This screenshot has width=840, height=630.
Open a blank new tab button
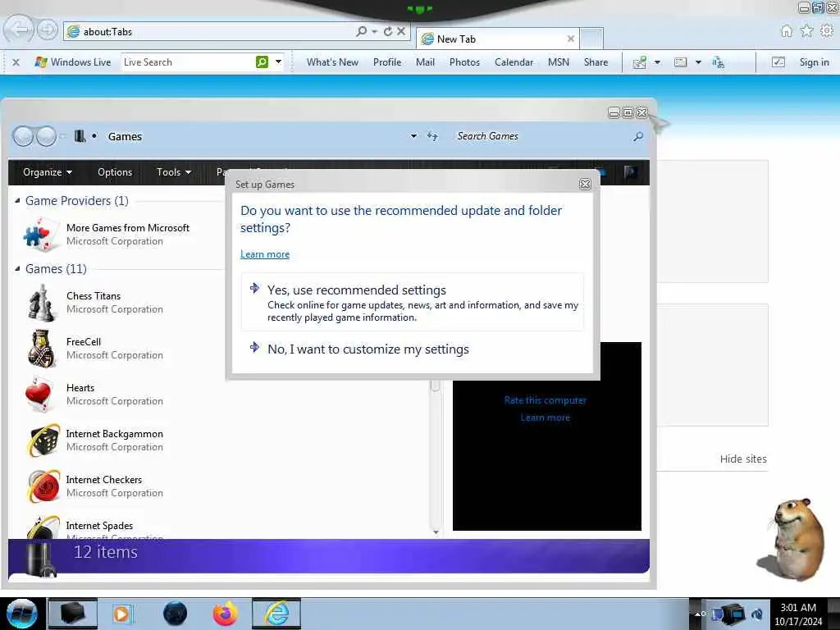tap(591, 39)
